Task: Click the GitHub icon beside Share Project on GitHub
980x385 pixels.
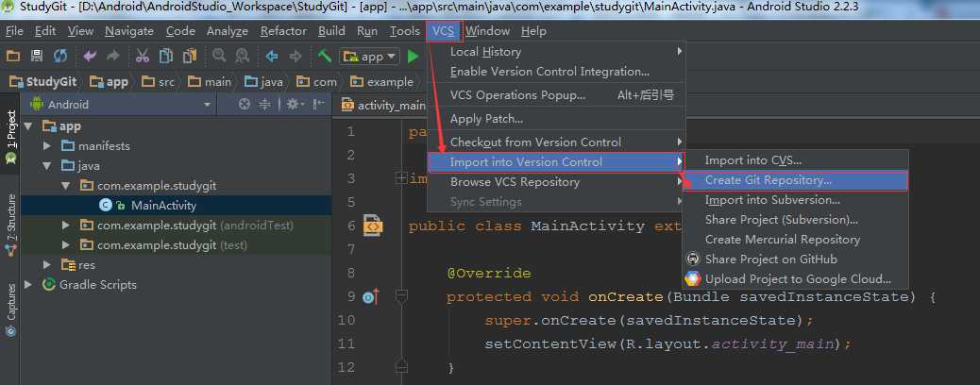Action: click(x=692, y=259)
